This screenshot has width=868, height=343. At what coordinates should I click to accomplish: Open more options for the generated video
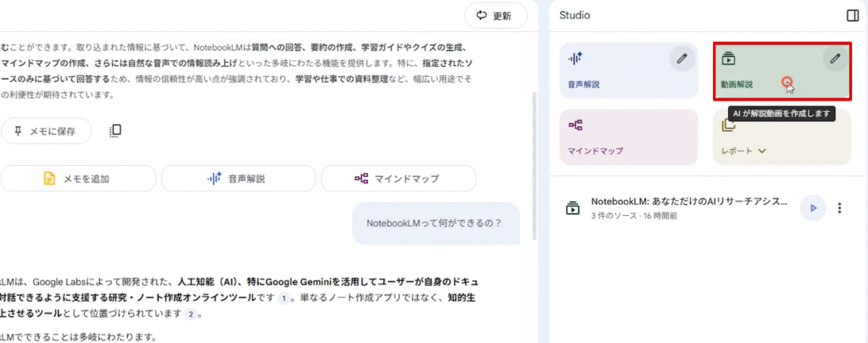[840, 207]
